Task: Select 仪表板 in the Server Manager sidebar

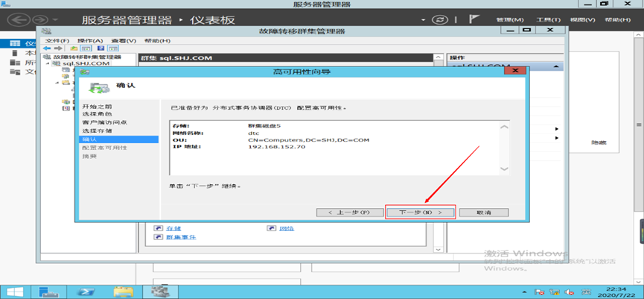Action: (x=19, y=43)
